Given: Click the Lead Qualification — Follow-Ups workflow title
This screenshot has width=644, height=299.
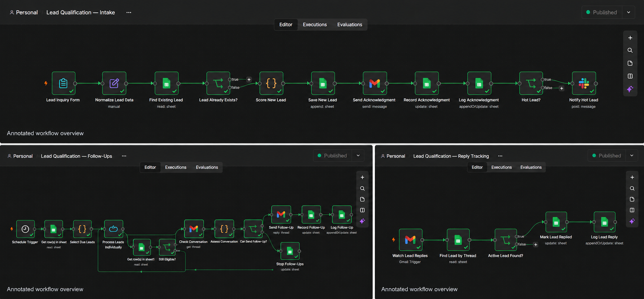Looking at the screenshot, I should [x=76, y=156].
